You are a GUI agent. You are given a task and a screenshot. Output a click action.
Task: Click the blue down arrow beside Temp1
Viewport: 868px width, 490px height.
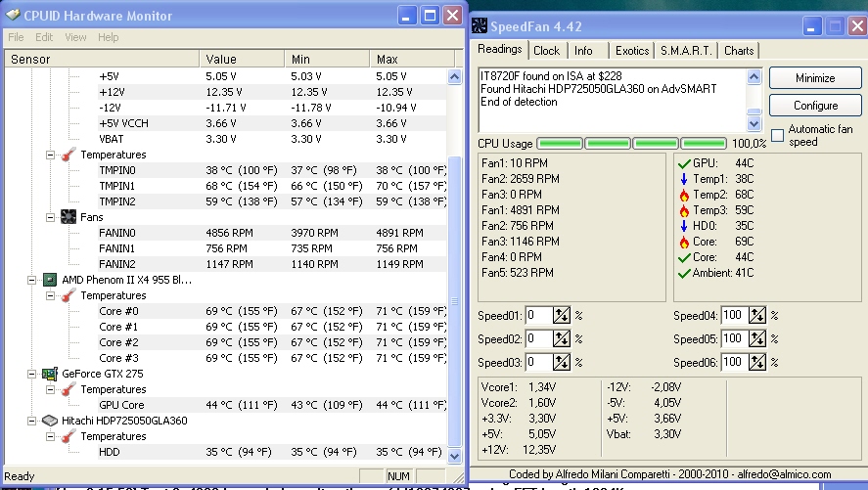tap(684, 179)
